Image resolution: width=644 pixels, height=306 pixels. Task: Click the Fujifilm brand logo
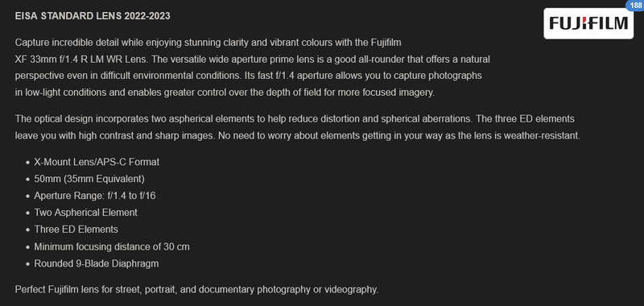(x=588, y=23)
